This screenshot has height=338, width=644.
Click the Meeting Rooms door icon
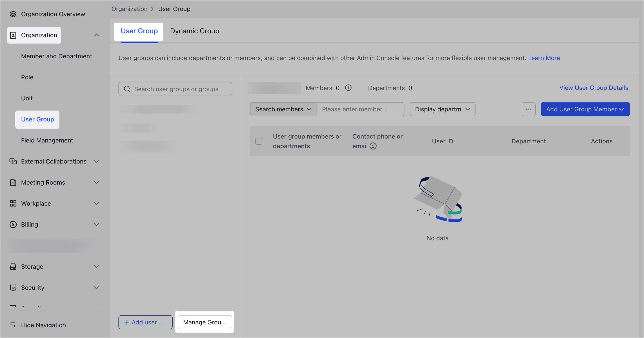[x=13, y=182]
